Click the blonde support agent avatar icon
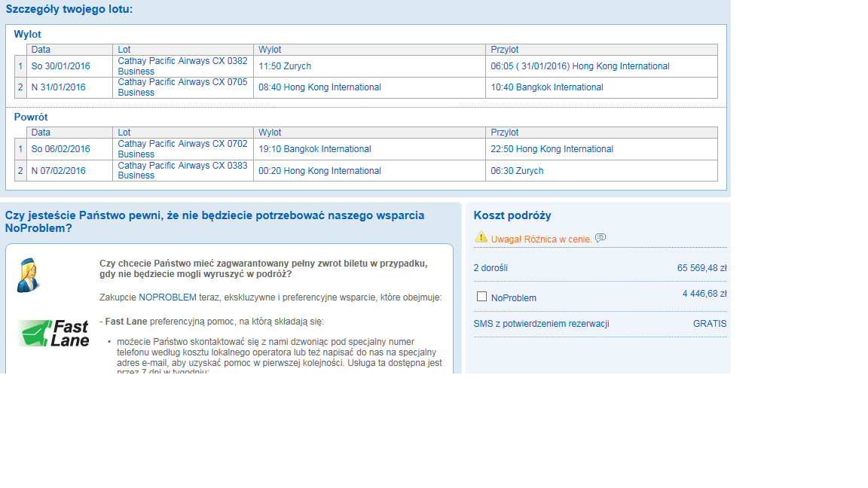Image resolution: width=868 pixels, height=488 pixels. point(28,275)
